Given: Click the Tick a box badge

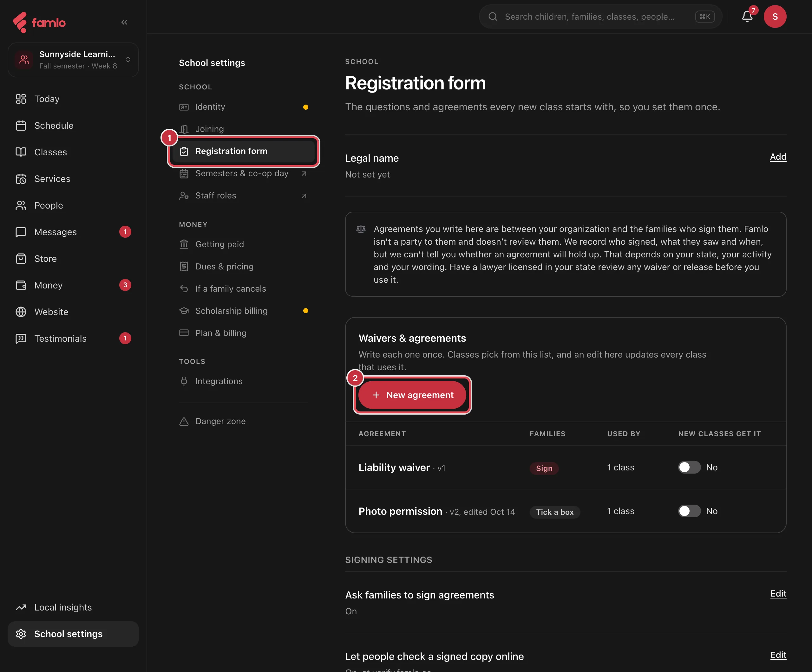Looking at the screenshot, I should pyautogui.click(x=554, y=512).
